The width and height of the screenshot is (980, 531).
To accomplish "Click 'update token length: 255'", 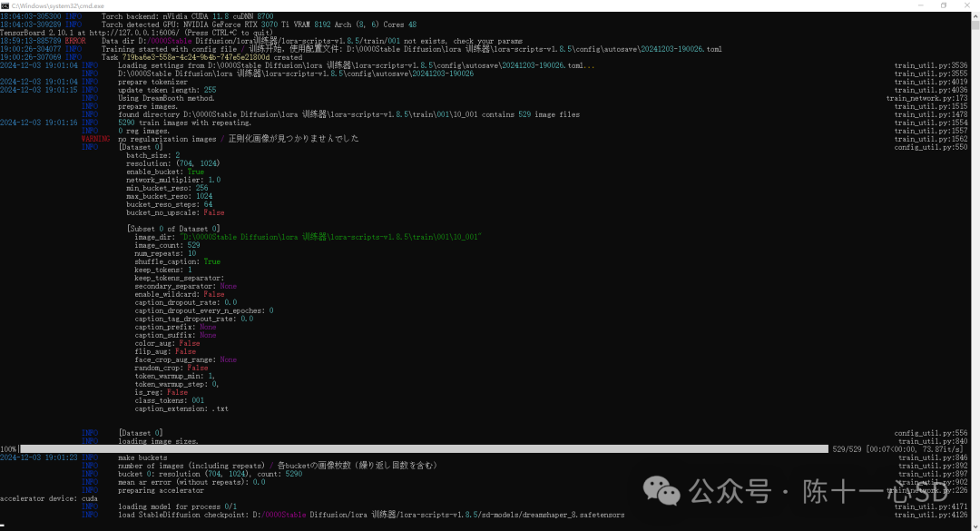I will pos(167,90).
